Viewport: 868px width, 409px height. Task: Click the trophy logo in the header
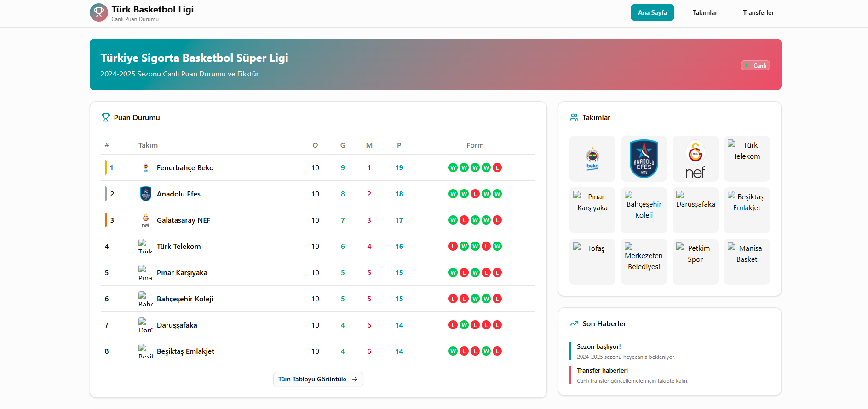[x=98, y=12]
